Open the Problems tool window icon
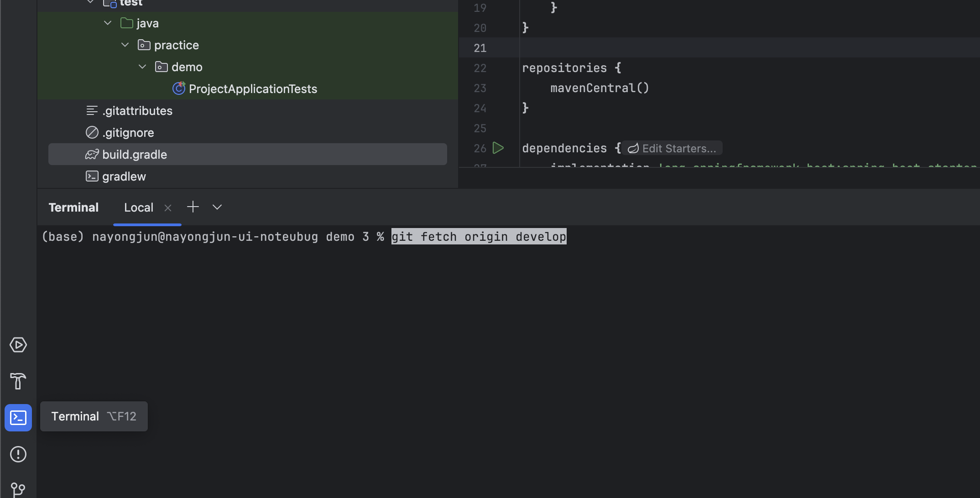980x498 pixels. [x=18, y=454]
